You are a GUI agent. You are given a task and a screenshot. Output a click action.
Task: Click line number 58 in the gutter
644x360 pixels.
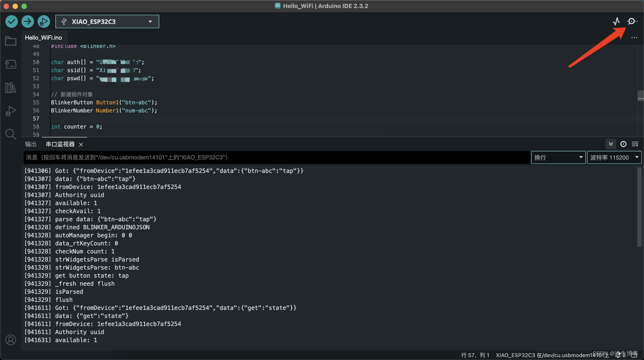(x=36, y=127)
